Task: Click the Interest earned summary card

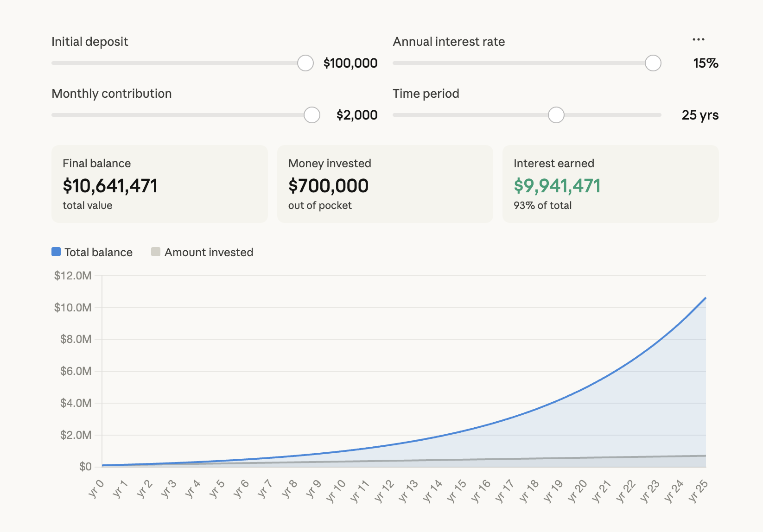Action: tap(610, 184)
